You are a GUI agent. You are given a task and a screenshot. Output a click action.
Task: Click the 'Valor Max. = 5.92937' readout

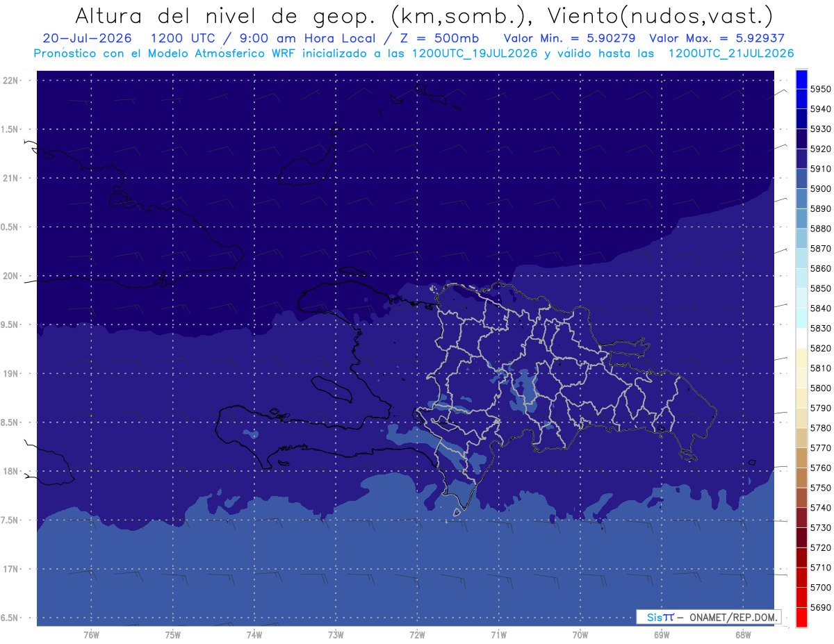pos(717,38)
